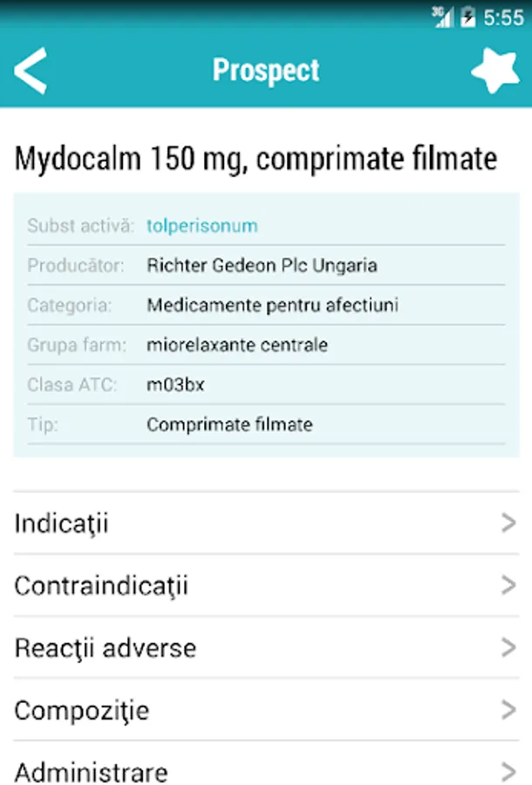Select the Prospect header title

266,71
